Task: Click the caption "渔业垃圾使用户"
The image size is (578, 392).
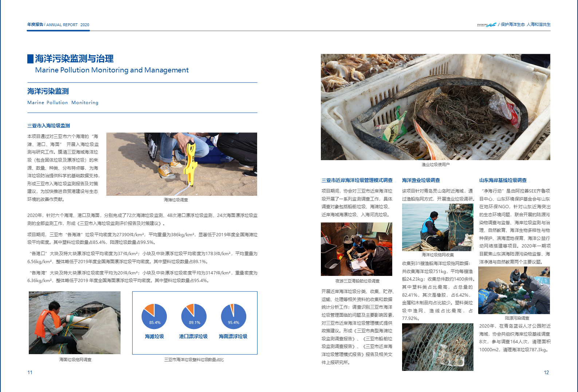Action: [x=436, y=165]
